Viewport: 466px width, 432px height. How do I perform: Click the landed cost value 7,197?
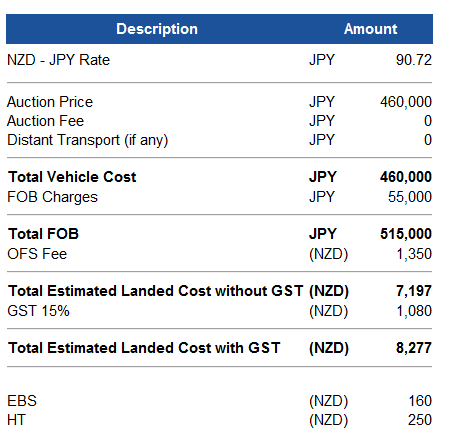pyautogui.click(x=414, y=291)
